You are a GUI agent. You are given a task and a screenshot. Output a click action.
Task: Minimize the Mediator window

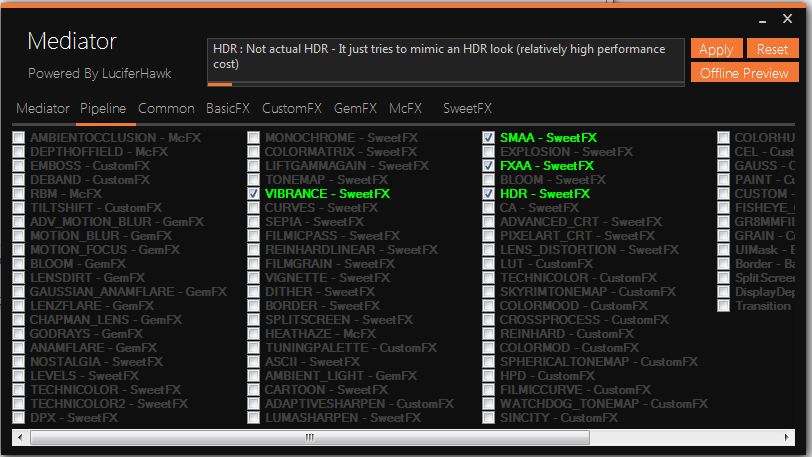[x=762, y=20]
